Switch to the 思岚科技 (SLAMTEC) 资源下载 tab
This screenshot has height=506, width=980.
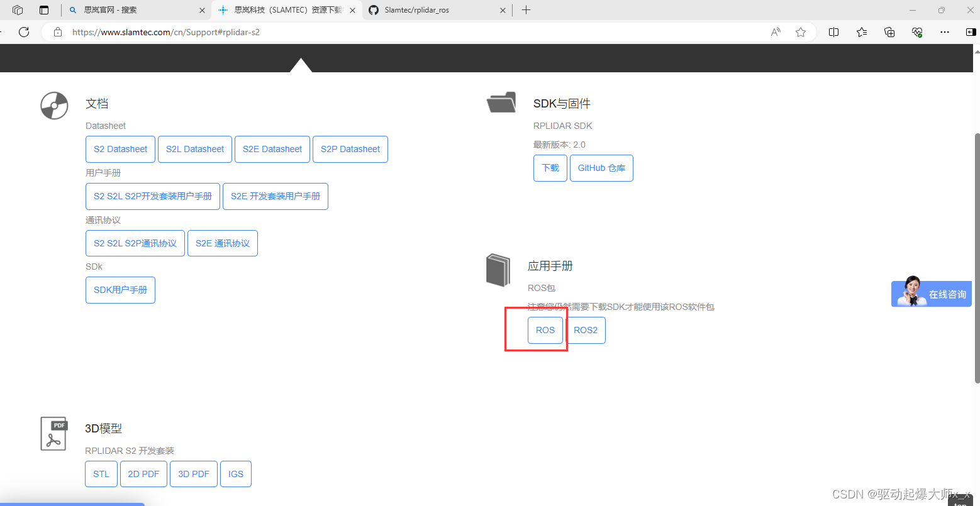pos(287,10)
